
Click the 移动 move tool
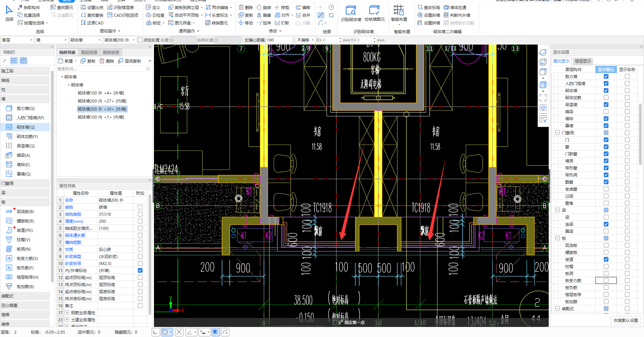point(246,23)
